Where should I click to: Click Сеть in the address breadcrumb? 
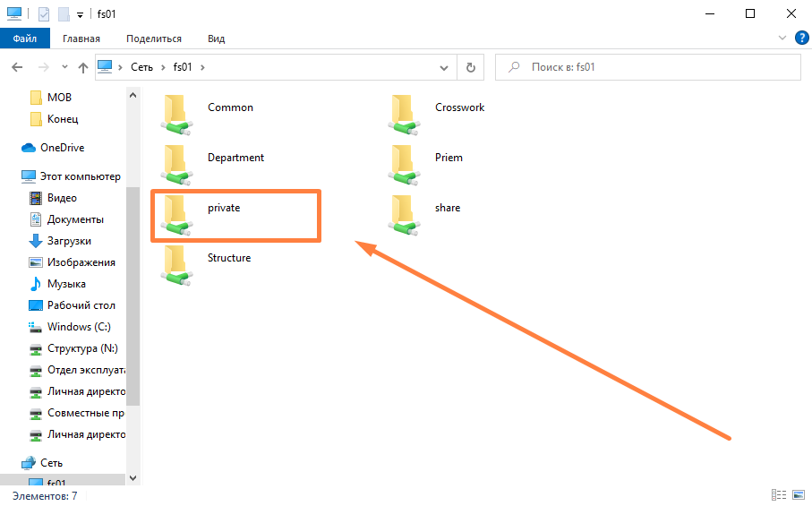pos(142,67)
